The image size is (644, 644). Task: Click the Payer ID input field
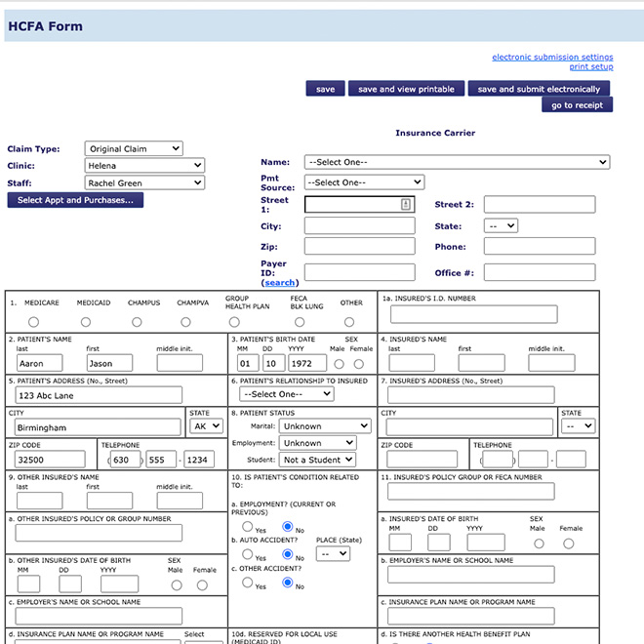[x=359, y=272]
